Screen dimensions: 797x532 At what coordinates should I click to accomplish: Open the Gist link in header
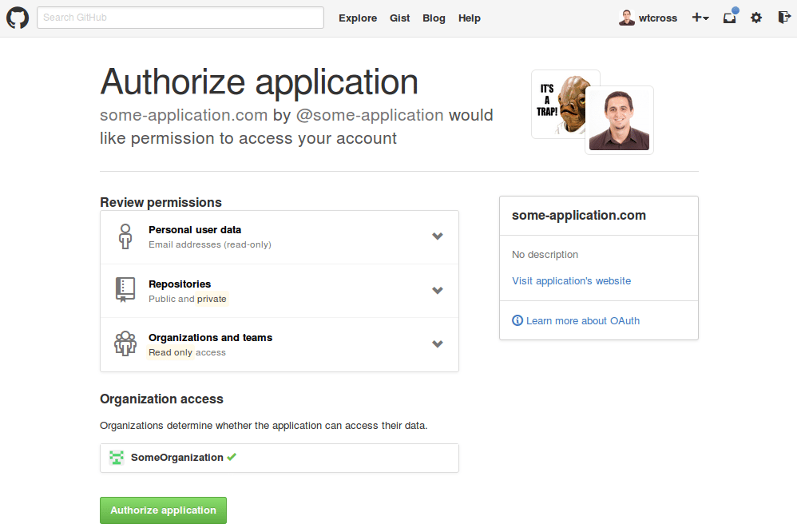tap(399, 18)
